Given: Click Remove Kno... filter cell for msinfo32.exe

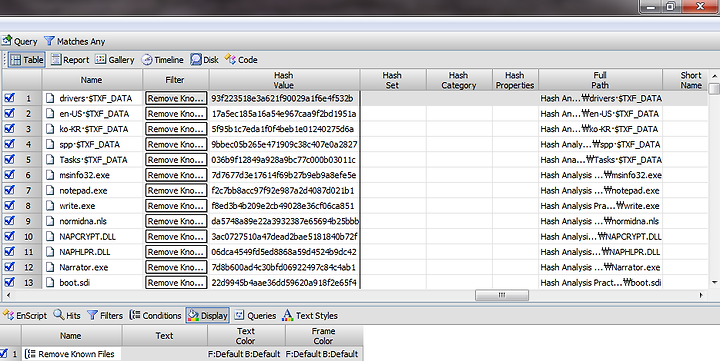Looking at the screenshot, I should pos(175,175).
